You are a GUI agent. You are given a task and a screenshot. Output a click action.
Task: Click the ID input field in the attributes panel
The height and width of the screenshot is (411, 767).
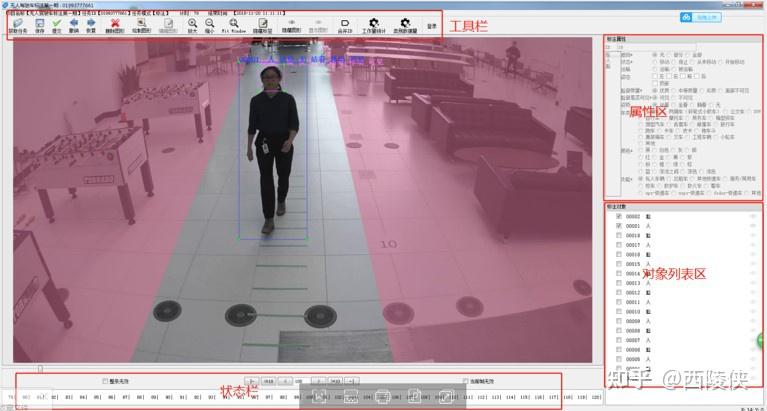coord(656,47)
